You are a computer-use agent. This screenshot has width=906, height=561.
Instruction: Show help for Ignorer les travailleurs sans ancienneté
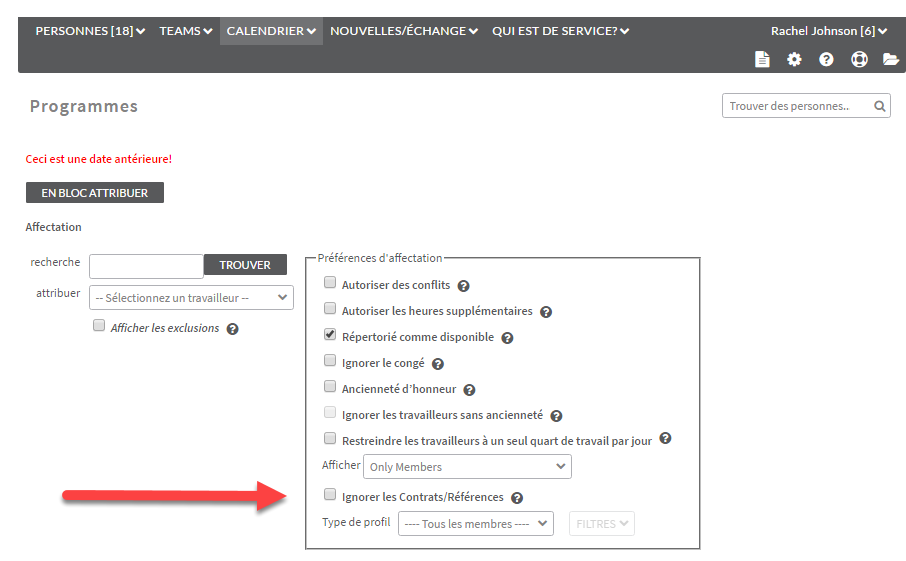556,416
